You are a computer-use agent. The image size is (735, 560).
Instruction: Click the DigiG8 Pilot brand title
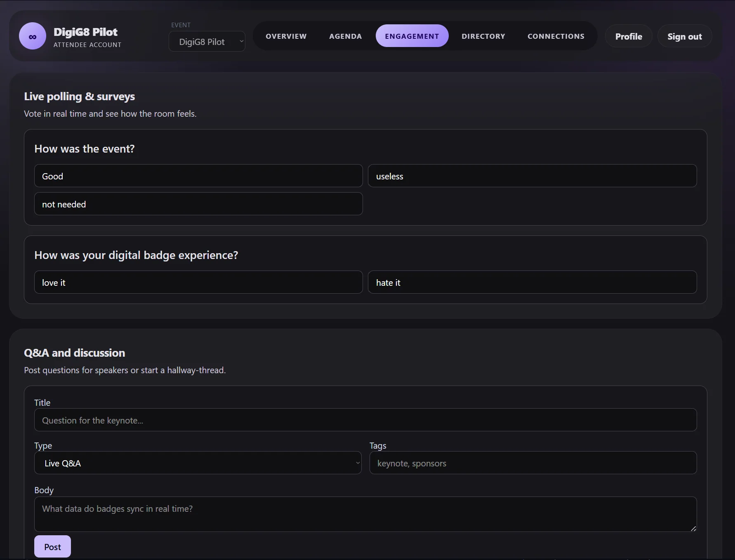tap(85, 32)
